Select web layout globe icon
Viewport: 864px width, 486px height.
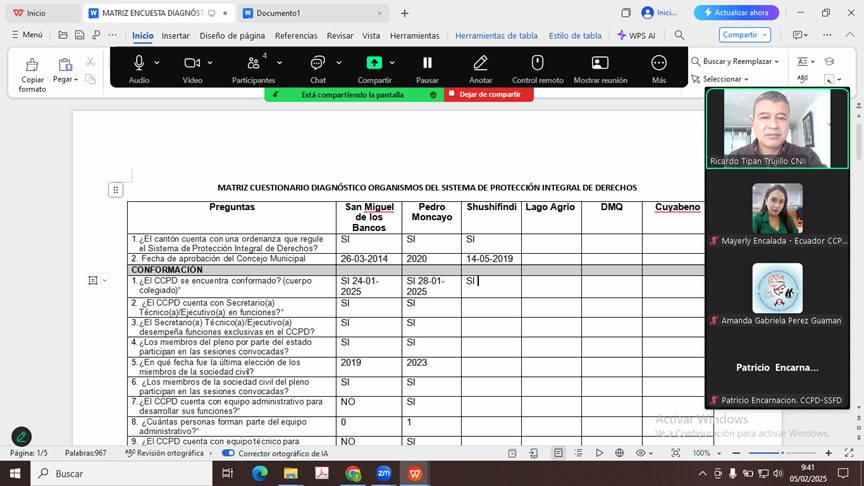pyautogui.click(x=619, y=453)
